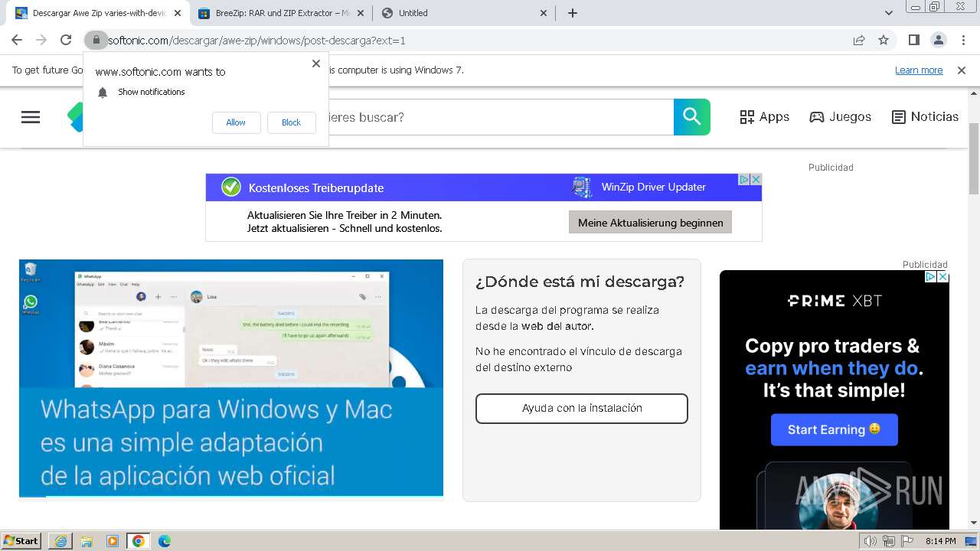Close the BreeZip tab
This screenshot has height=551, width=980.
pos(361,13)
